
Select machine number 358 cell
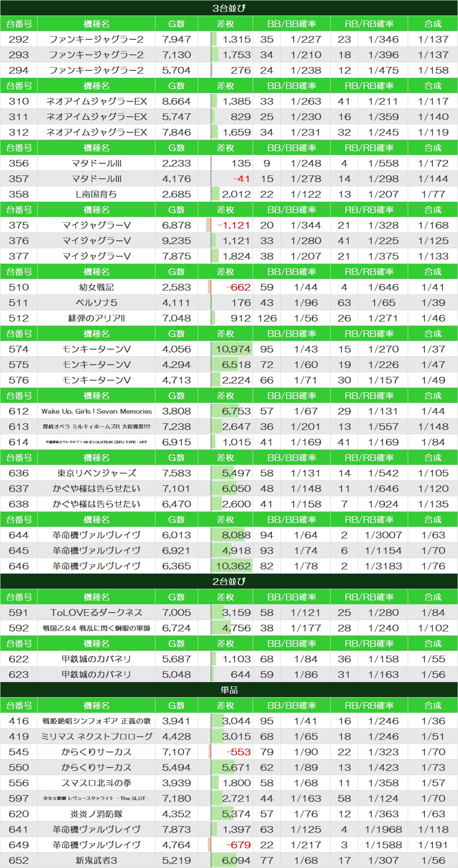[19, 194]
